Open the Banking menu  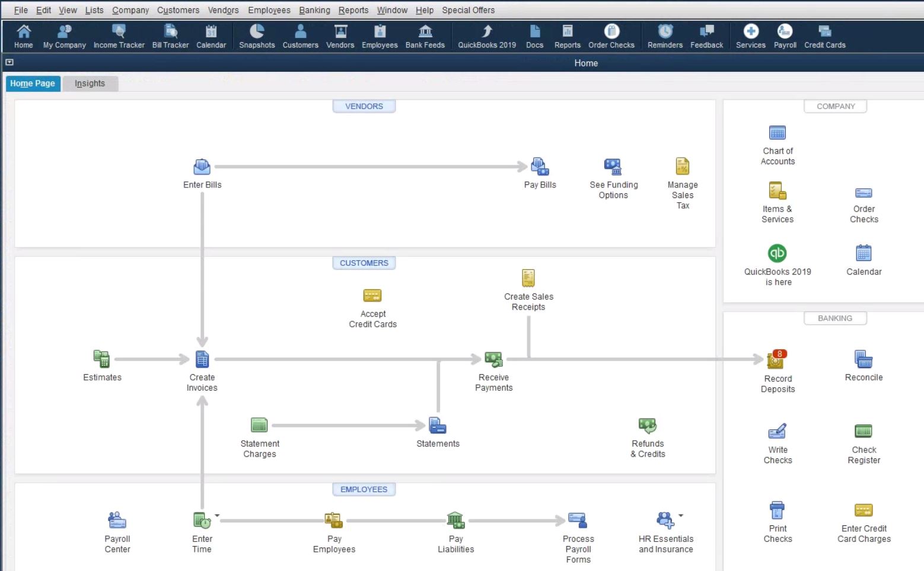click(x=314, y=10)
